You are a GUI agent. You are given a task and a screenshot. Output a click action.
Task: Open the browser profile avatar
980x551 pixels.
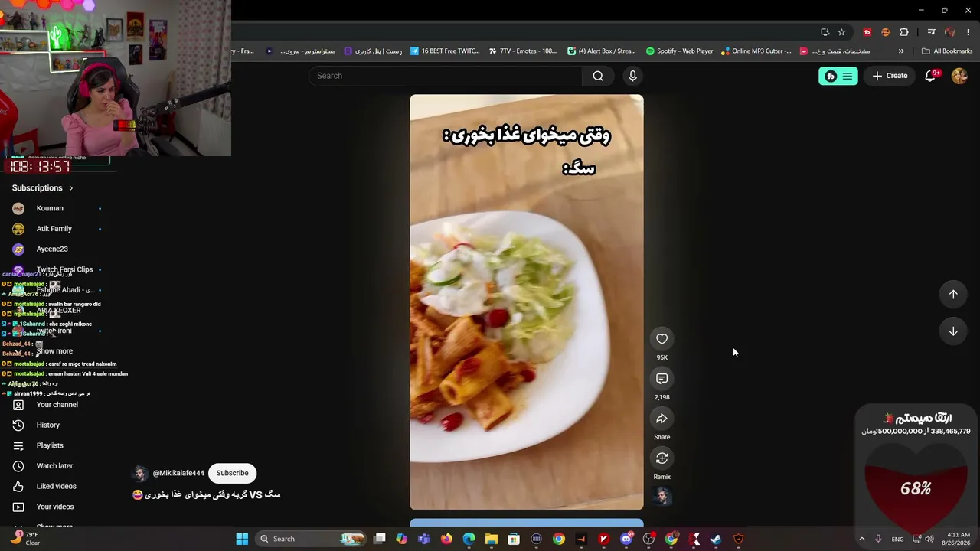tap(950, 32)
